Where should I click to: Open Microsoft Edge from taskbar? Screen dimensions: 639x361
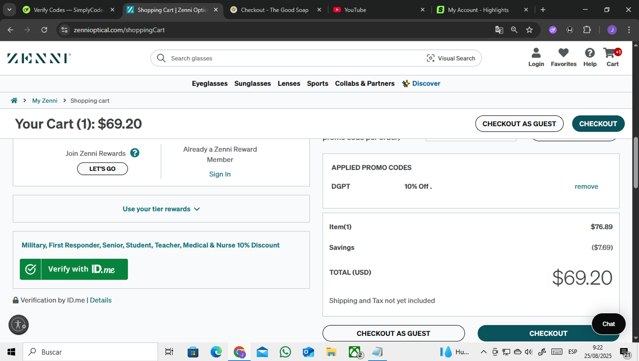216,352
